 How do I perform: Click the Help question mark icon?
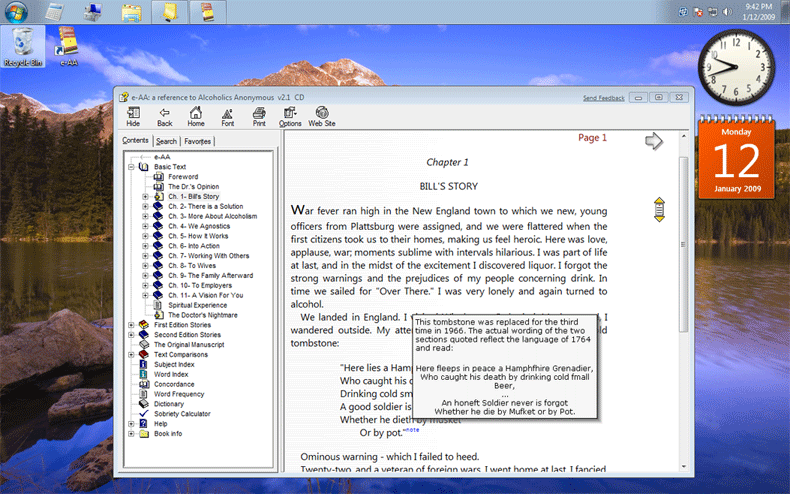point(144,423)
